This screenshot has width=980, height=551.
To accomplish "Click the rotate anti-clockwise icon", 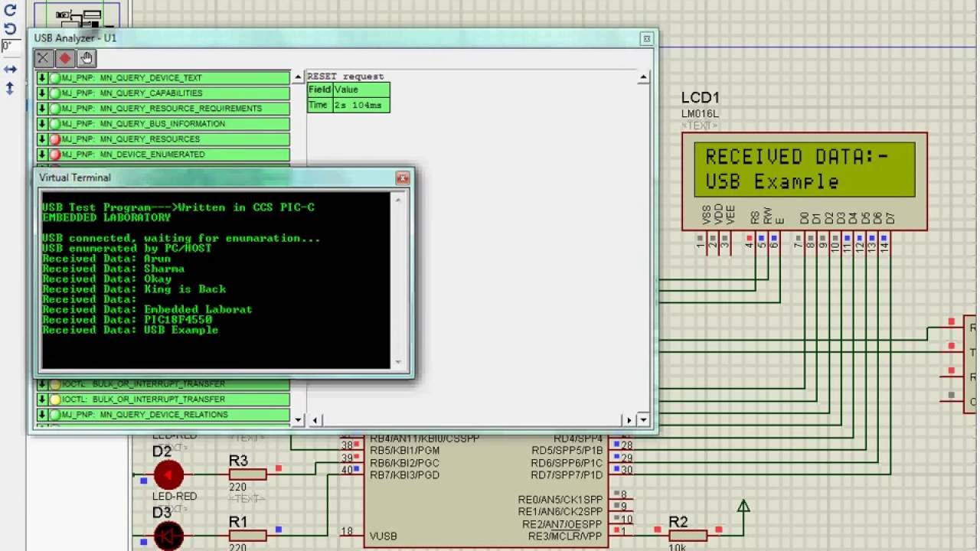I will click(10, 30).
